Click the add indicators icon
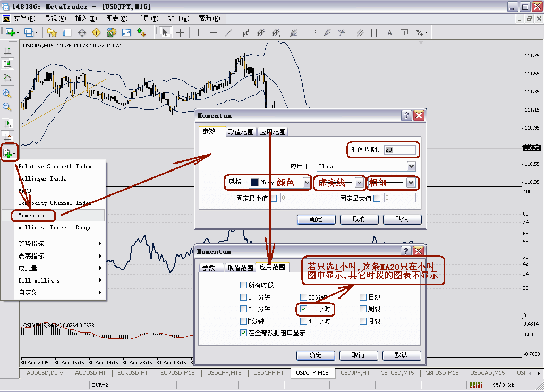Viewport: 544px width, 392px height. point(7,153)
